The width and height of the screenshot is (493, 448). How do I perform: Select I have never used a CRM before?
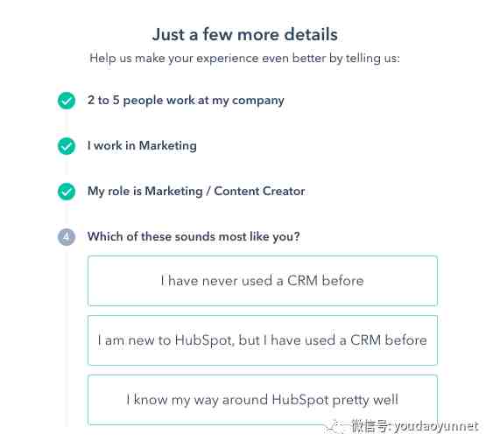coord(263,281)
